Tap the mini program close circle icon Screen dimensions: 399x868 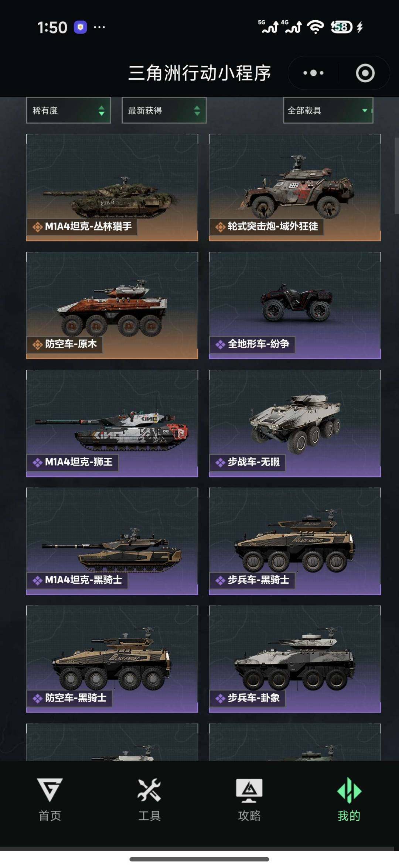pos(365,73)
